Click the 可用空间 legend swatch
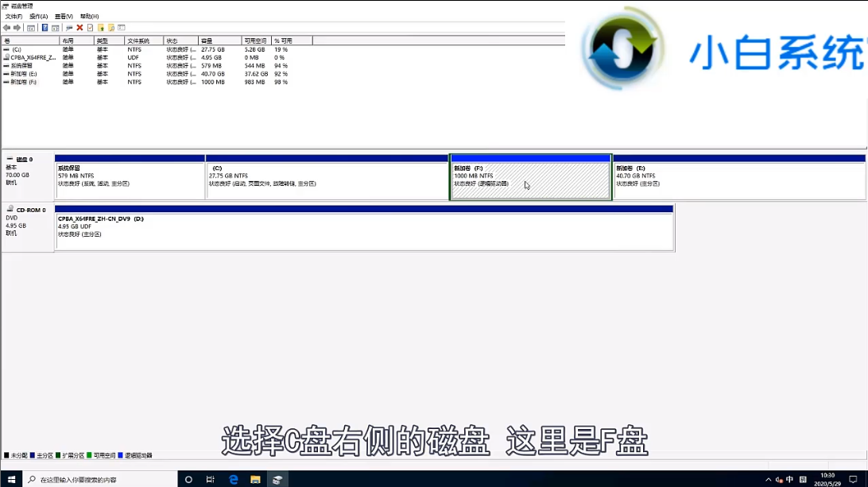The height and width of the screenshot is (487, 868). click(x=89, y=455)
